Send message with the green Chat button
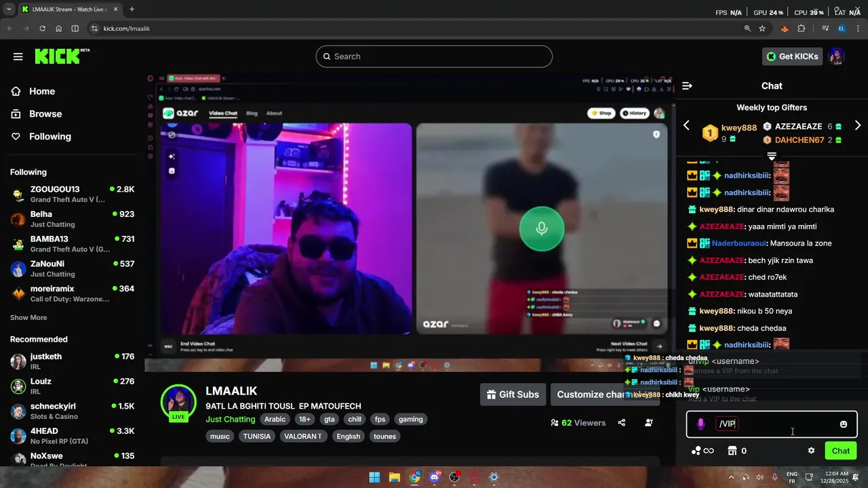 click(840, 451)
